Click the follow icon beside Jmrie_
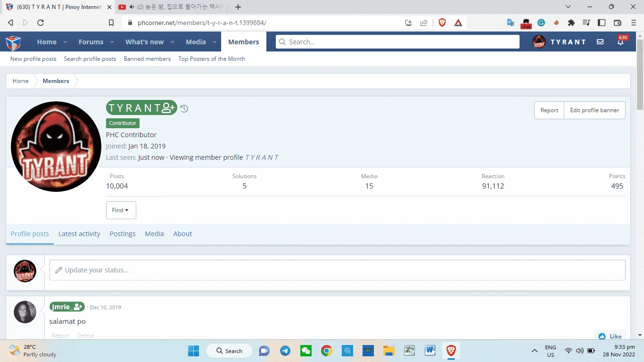This screenshot has width=644, height=362. pos(78,307)
